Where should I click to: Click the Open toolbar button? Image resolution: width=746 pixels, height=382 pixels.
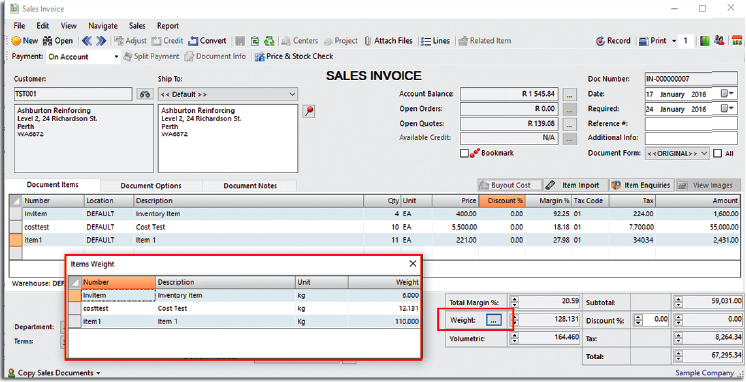pos(58,41)
